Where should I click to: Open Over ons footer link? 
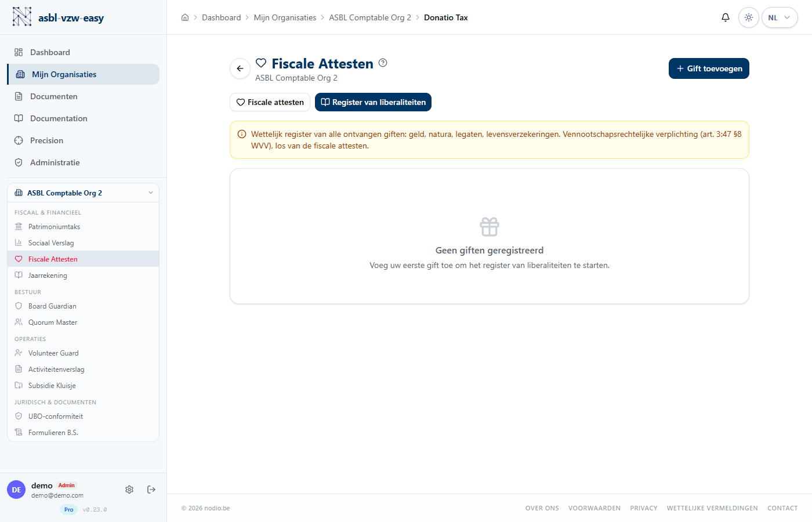[x=542, y=508]
